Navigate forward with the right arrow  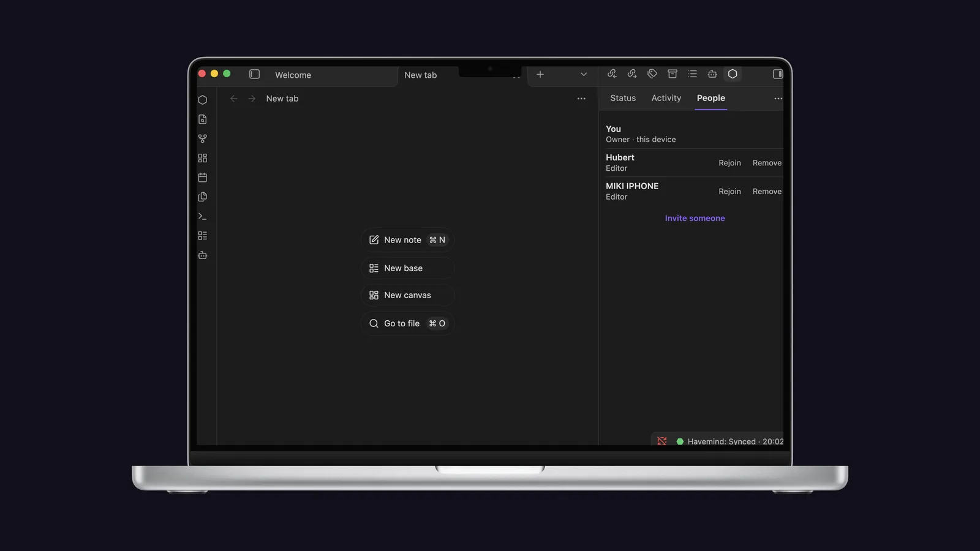(x=252, y=99)
